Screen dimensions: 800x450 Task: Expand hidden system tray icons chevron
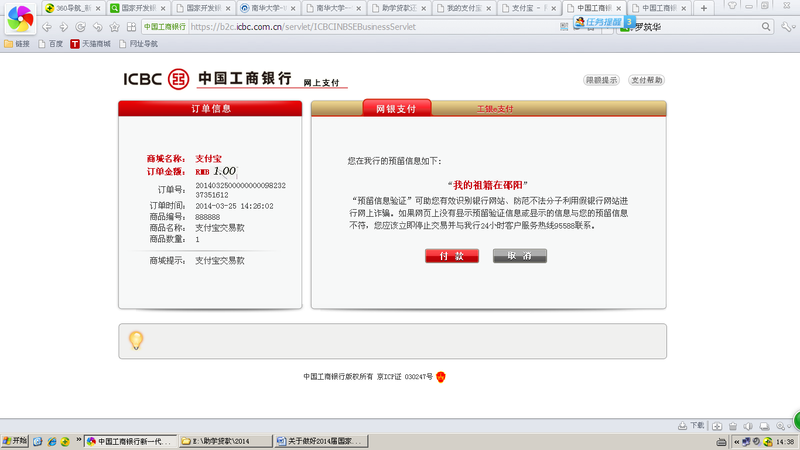click(737, 442)
